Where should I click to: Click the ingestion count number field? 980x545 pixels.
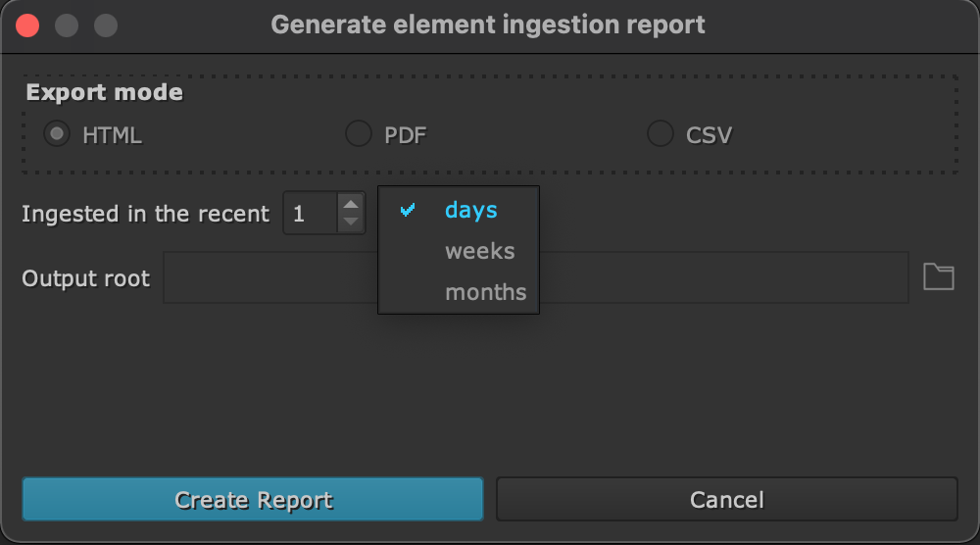click(x=311, y=214)
